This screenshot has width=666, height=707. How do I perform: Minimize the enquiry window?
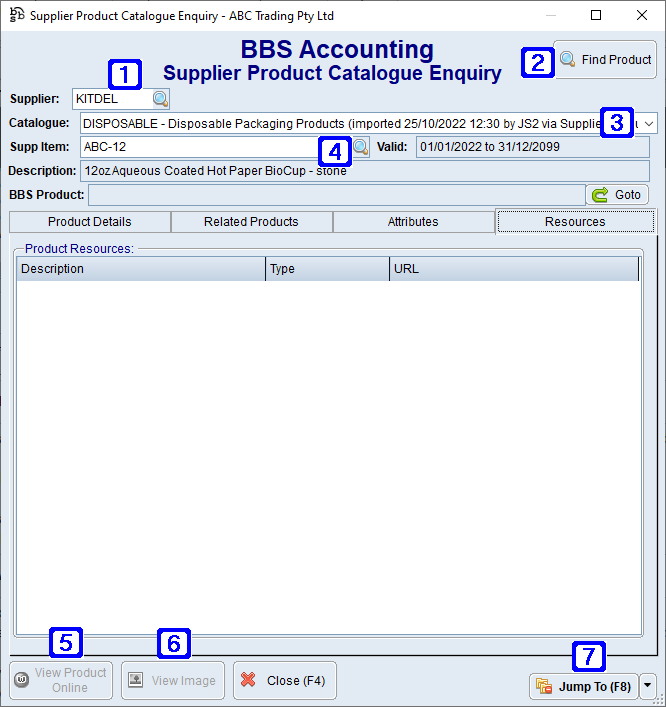[551, 15]
